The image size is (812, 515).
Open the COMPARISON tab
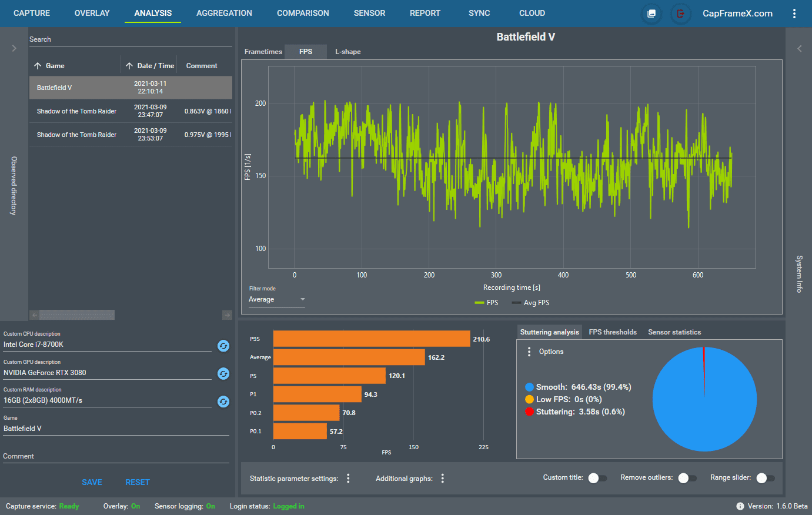[303, 13]
